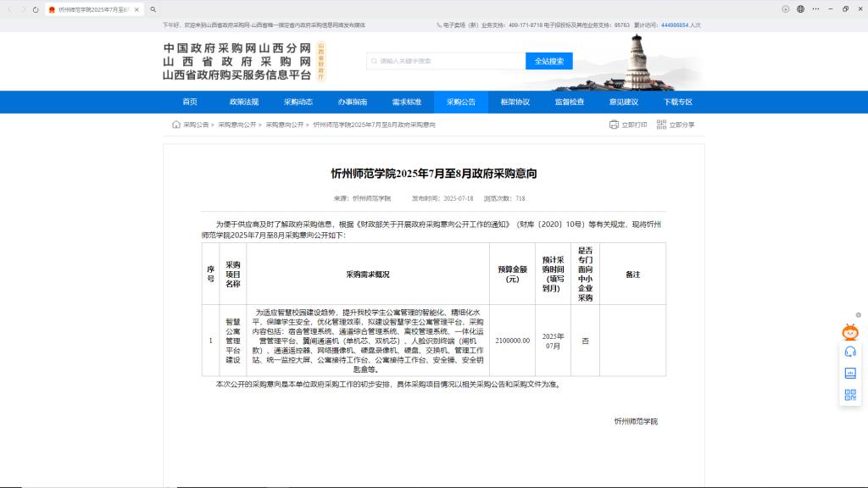This screenshot has width=868, height=488.
Task: Click the 立即分享 text link
Action: [682, 125]
